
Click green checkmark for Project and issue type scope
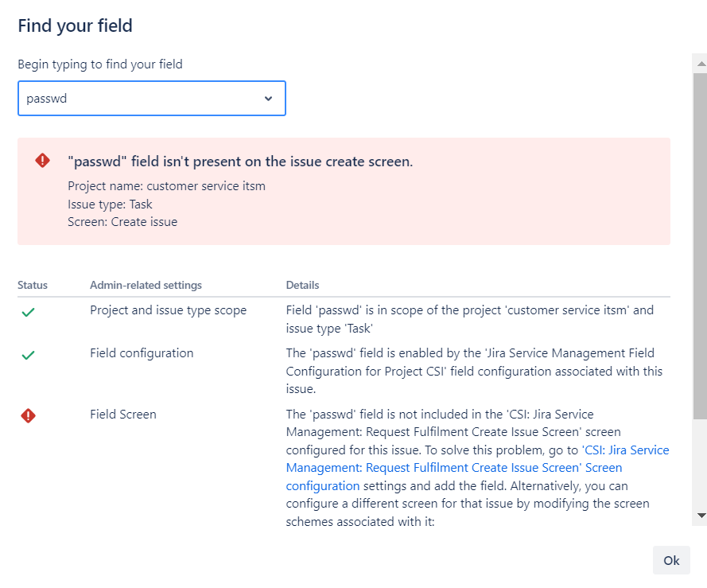click(x=28, y=312)
